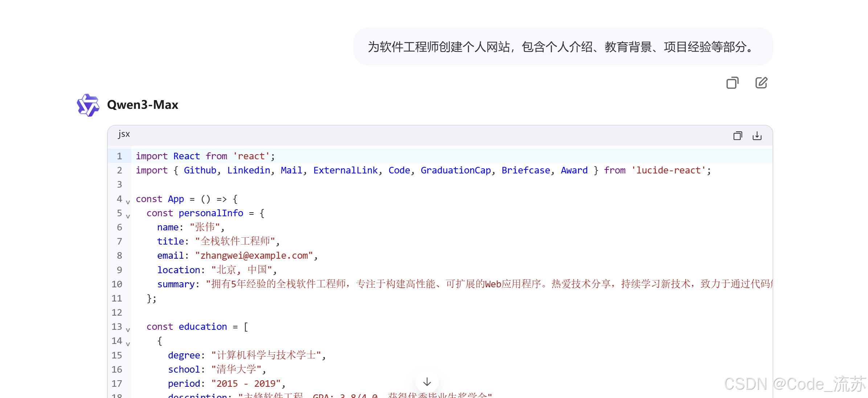Click the email value zhangwei@example.com
This screenshot has width=868, height=398.
tap(254, 255)
